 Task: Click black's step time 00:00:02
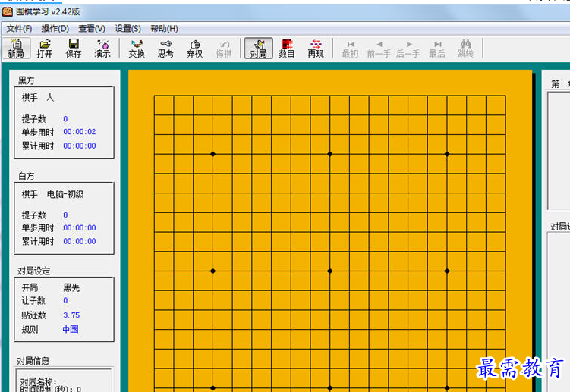(x=80, y=131)
